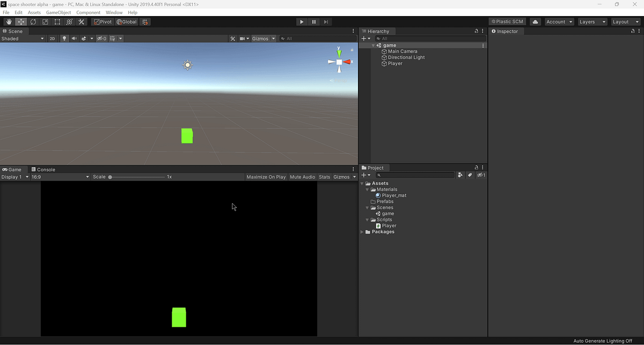
Task: Mute scene view audio
Action: pyautogui.click(x=74, y=38)
